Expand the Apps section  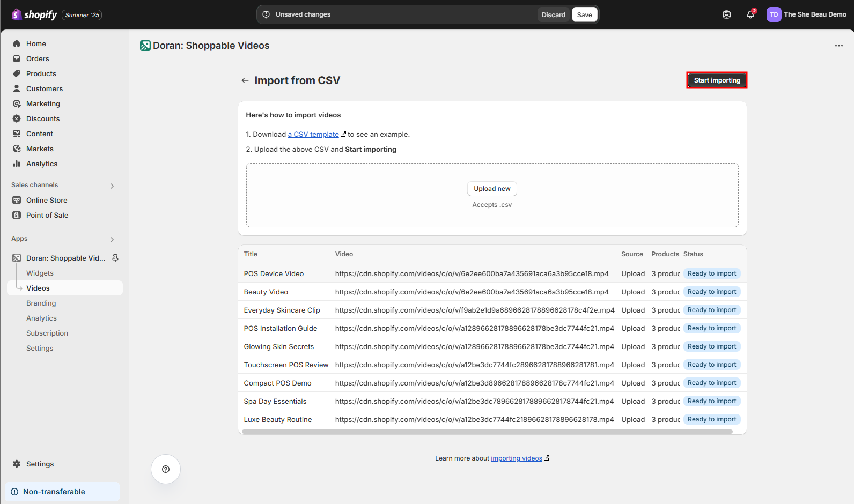[x=112, y=239]
